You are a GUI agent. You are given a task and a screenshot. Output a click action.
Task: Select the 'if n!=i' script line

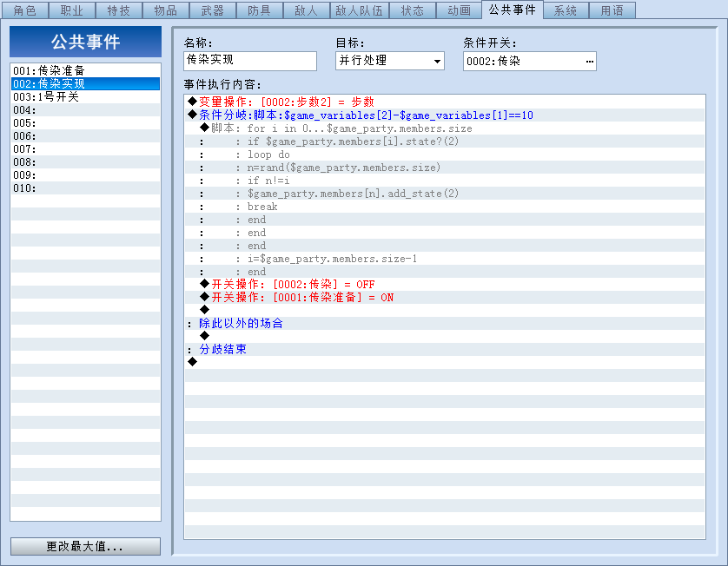coord(445,180)
